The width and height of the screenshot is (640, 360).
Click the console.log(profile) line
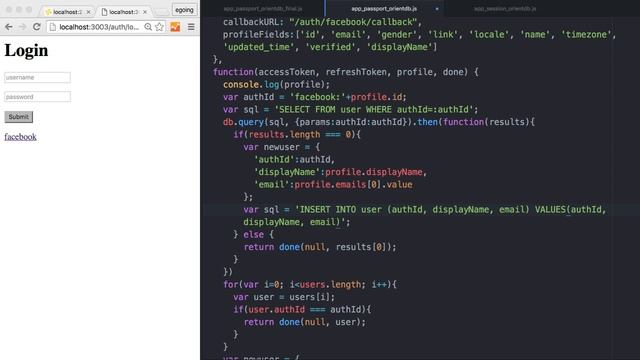pos(276,84)
